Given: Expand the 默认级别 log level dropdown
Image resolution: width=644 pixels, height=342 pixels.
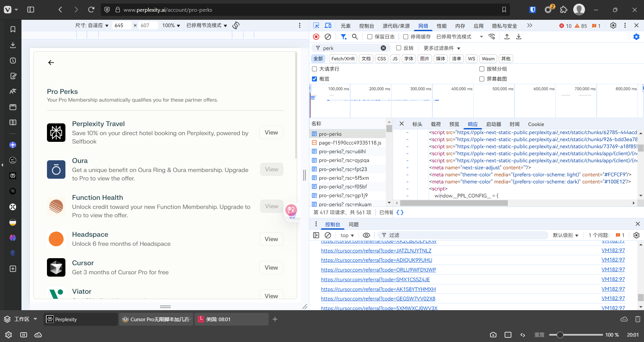Looking at the screenshot, I should pos(566,235).
